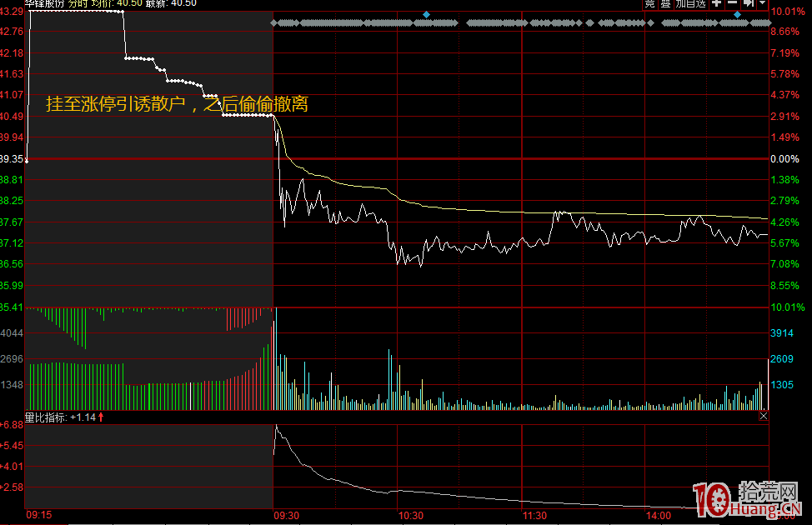Click the 37.67 price axis label
The width and height of the screenshot is (812, 525).
12,222
